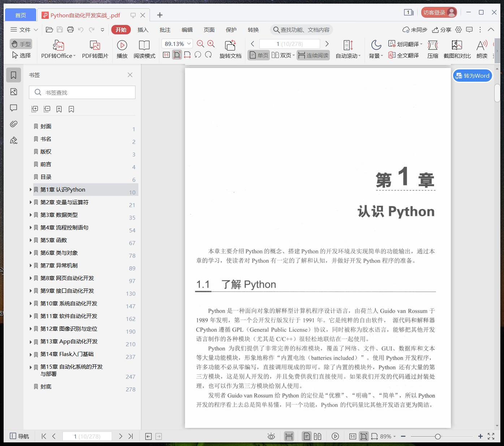Screen dimensions: 504x446
Task: Open 截图和对比 screenshot compare tool
Action: (457, 49)
